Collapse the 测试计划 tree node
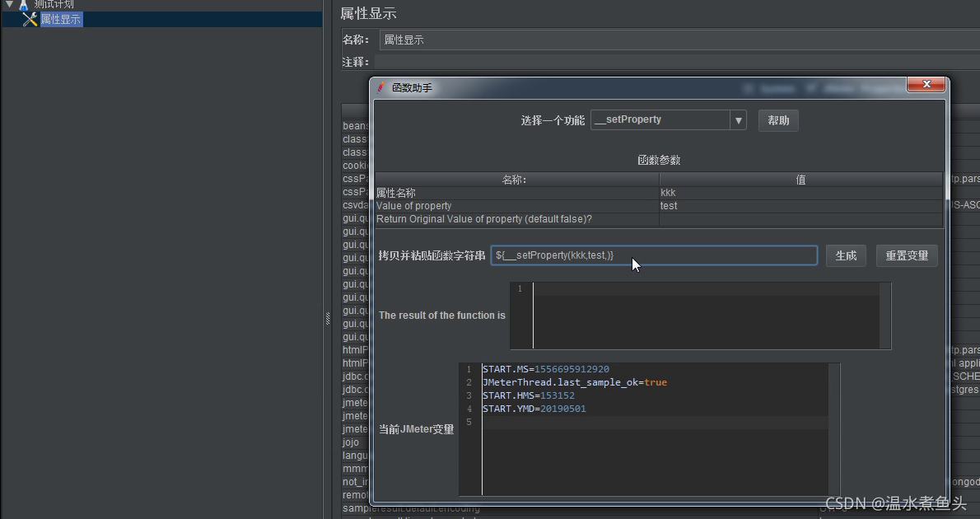This screenshot has height=519, width=980. (9, 4)
